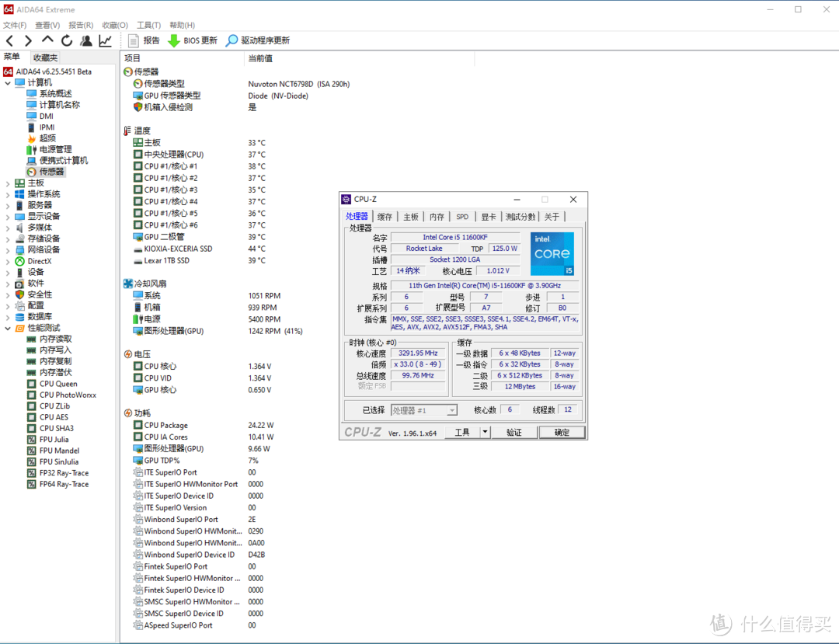Switch to the 关于 tab in CPU-Z
Viewport: 839px width, 644px height.
(x=552, y=217)
